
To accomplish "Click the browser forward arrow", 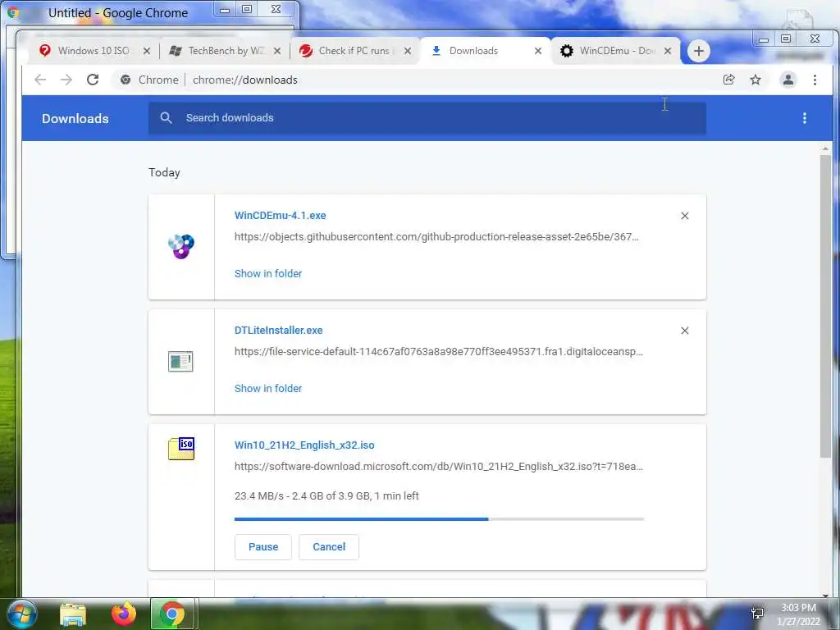I will [x=66, y=80].
